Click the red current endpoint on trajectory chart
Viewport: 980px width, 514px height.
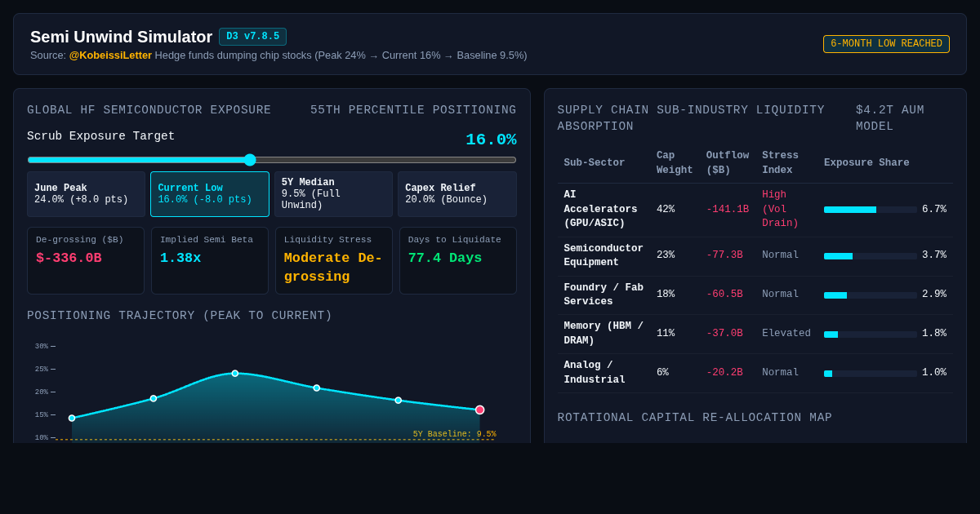point(480,410)
